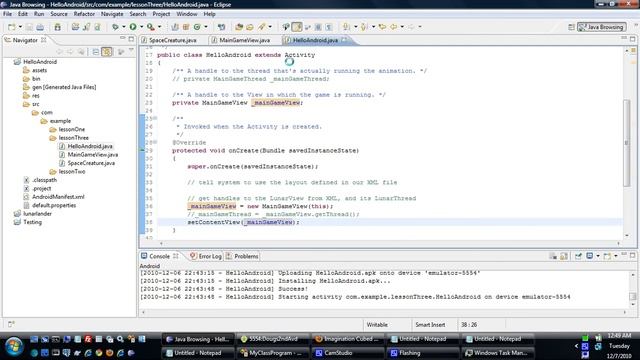The image size is (640, 360).
Task: Maximize the Console panel
Action: (x=632, y=255)
